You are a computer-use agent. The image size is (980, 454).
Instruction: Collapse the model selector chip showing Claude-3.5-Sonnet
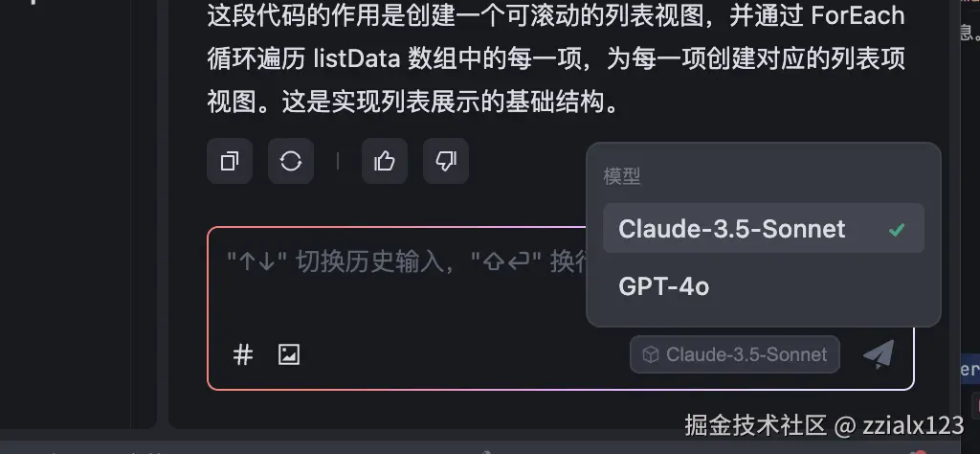(734, 354)
